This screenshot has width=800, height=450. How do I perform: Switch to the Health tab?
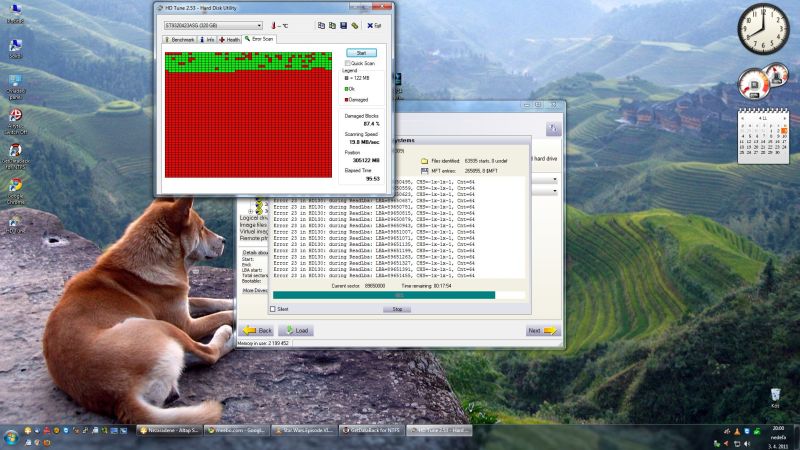click(230, 39)
